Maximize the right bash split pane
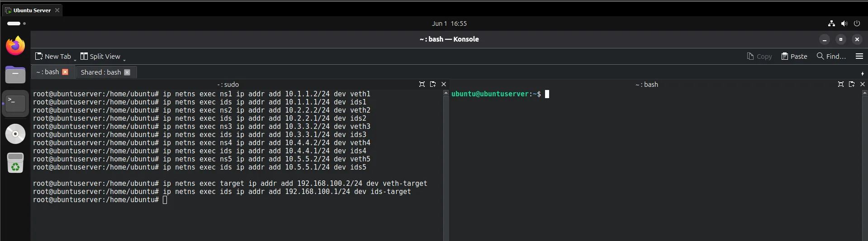This screenshot has width=868, height=241. [x=841, y=85]
